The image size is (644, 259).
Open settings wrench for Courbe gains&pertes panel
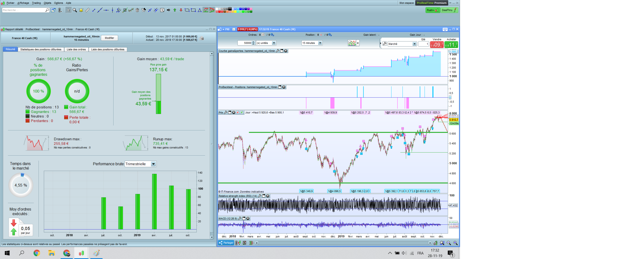coord(278,51)
